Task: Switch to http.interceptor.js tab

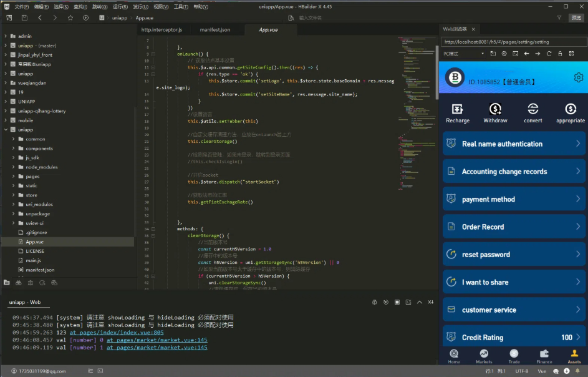Action: pyautogui.click(x=161, y=30)
